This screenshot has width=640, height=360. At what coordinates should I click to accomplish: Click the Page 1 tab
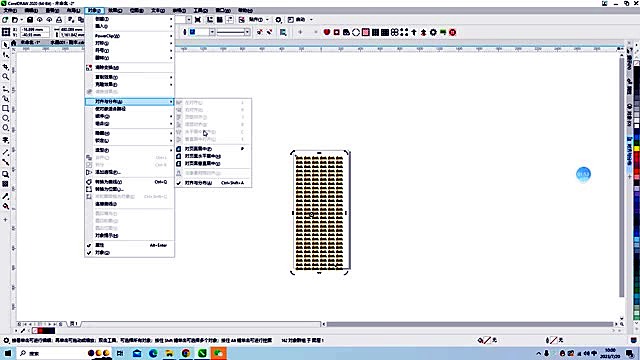pyautogui.click(x=73, y=324)
